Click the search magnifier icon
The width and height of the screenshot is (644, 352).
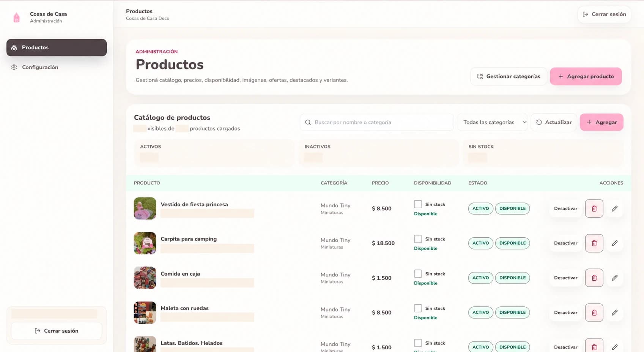pyautogui.click(x=308, y=122)
